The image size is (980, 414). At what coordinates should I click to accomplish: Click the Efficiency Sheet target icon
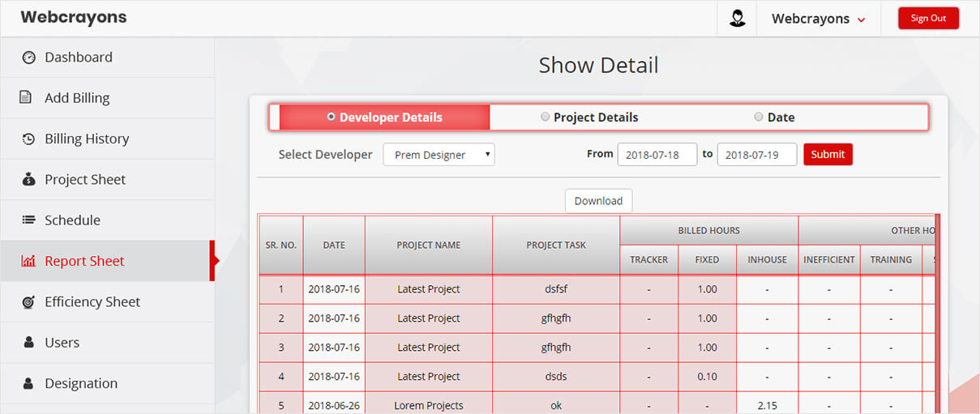point(28,302)
